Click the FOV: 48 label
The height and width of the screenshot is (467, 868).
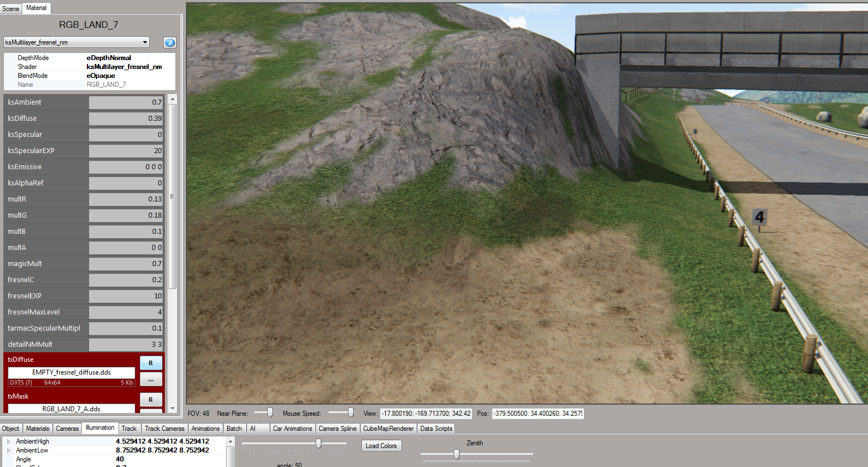pos(198,414)
